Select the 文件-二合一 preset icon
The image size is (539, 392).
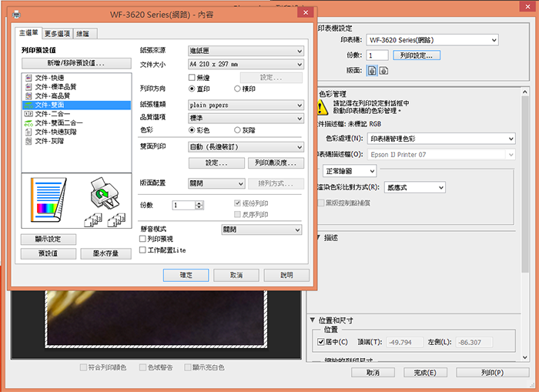point(28,114)
